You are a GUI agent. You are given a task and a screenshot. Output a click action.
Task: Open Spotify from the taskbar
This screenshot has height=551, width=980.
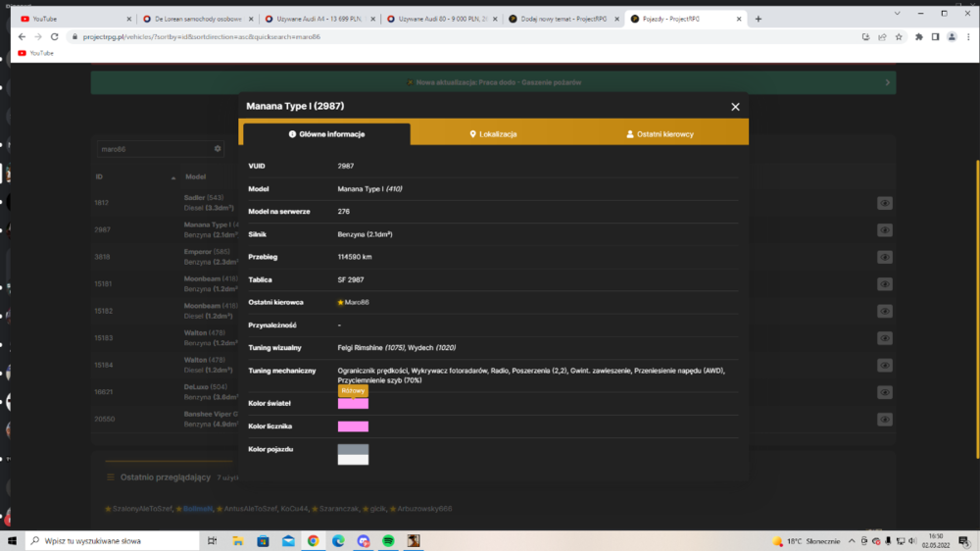[388, 541]
